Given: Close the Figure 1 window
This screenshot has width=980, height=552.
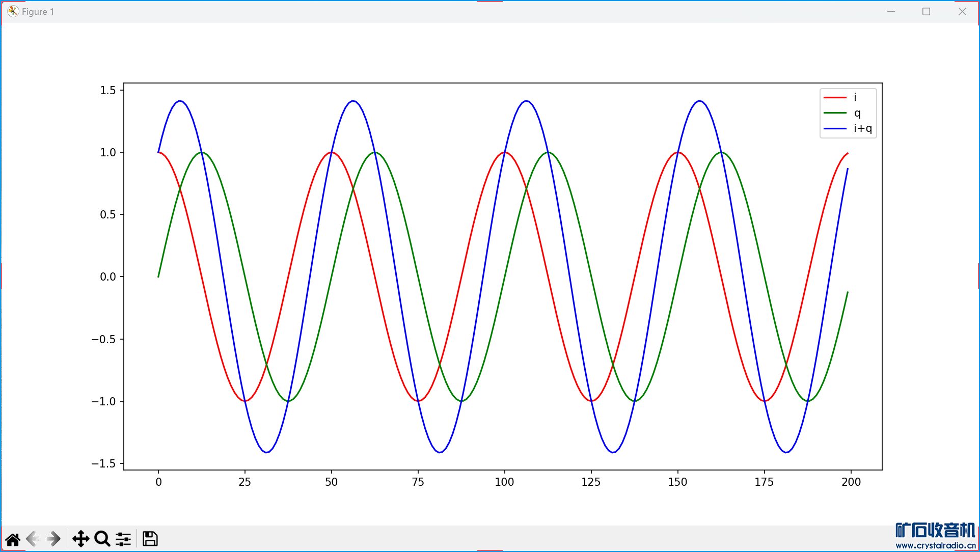Looking at the screenshot, I should [962, 11].
